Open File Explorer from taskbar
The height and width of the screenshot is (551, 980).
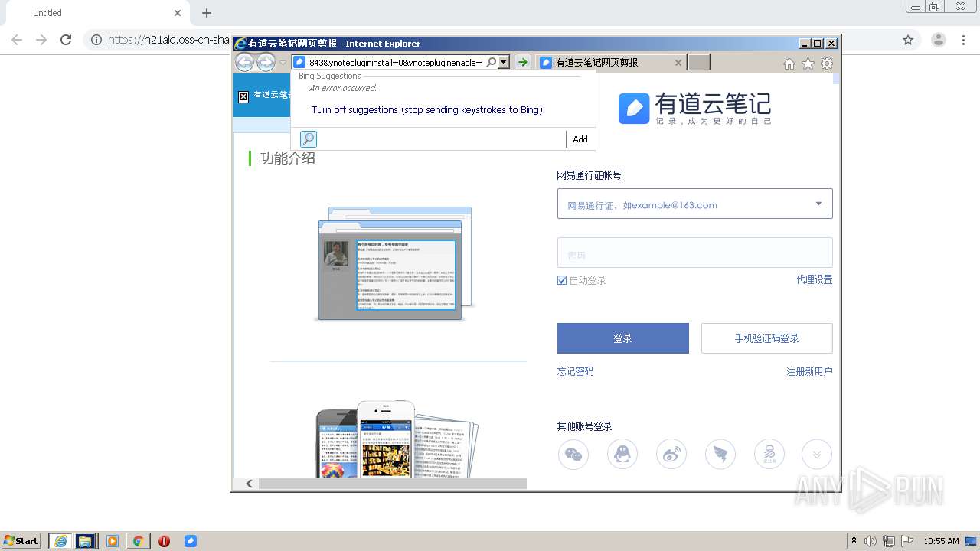click(x=85, y=541)
